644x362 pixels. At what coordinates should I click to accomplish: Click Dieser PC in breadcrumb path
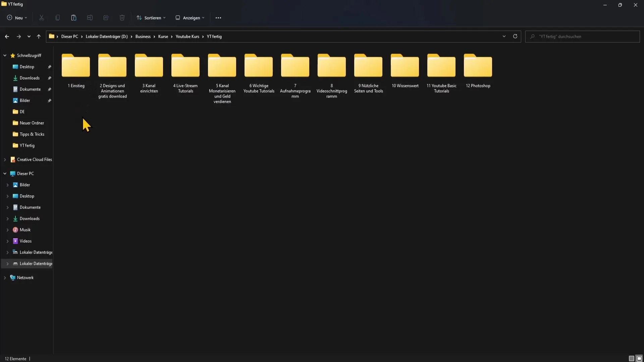(69, 37)
